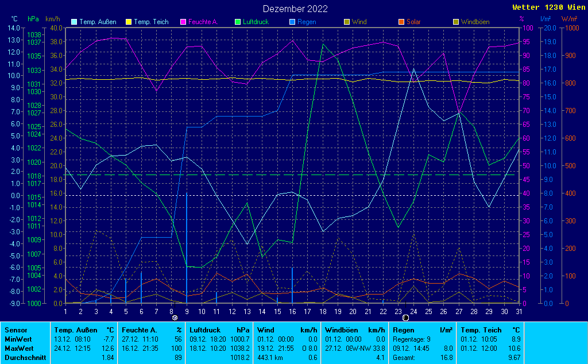
Task: Click the 'hPa' axis unit label above the chart
Action: (33, 19)
